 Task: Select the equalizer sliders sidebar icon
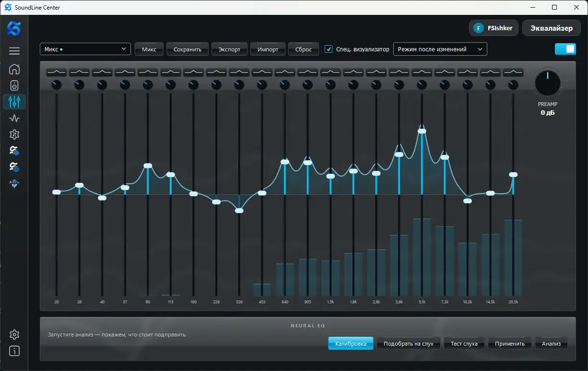14,102
